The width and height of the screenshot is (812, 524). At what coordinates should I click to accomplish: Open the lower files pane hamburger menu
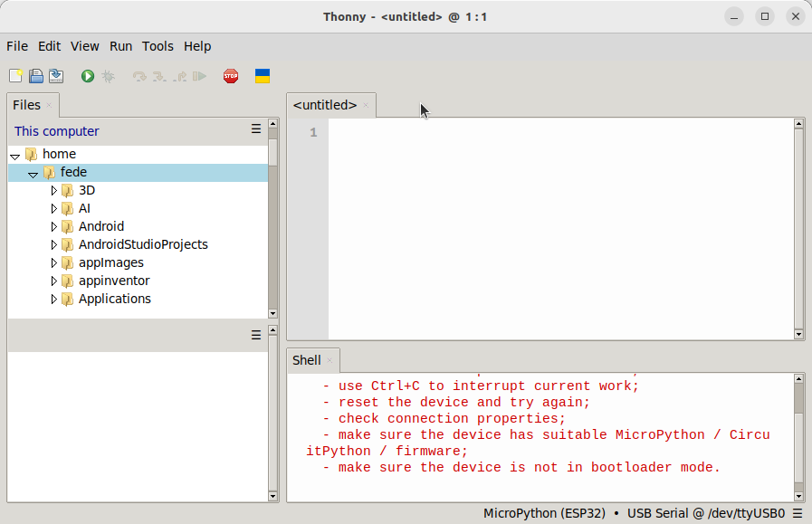(x=256, y=335)
